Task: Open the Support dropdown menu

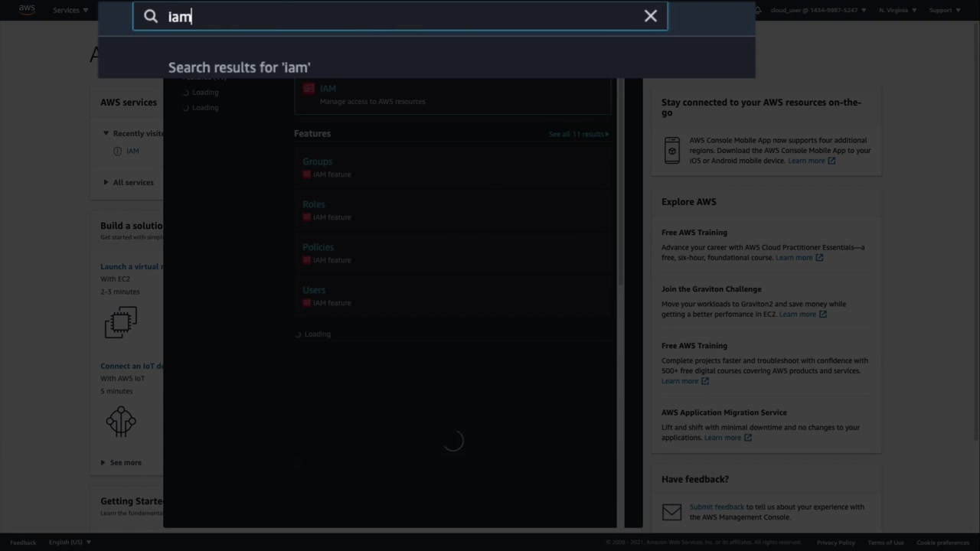Action: point(945,10)
